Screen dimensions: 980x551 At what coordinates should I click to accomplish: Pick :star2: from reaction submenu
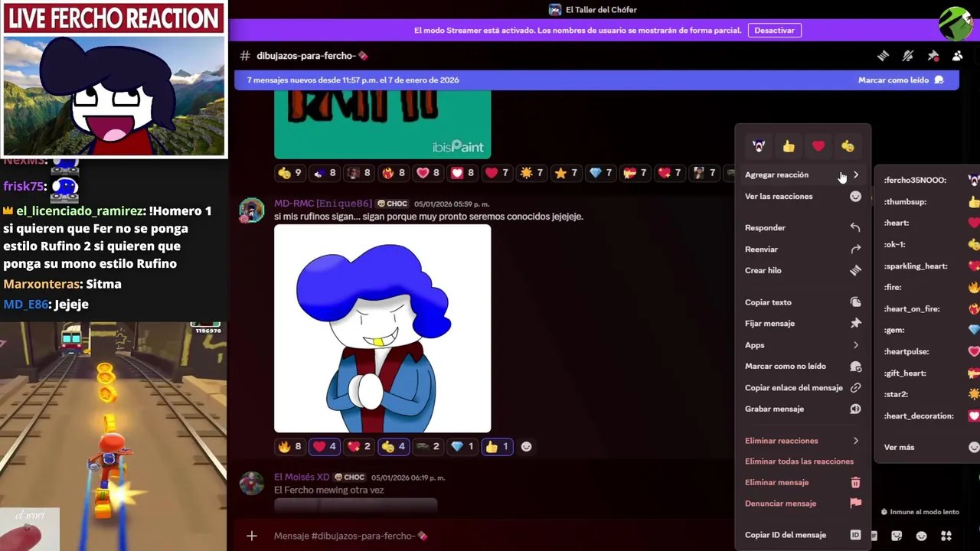point(929,394)
